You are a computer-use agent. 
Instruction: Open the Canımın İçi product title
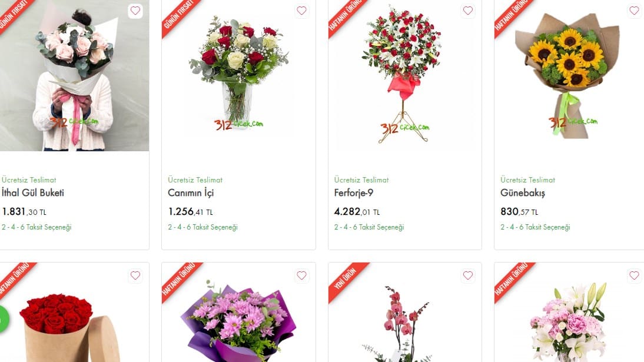pyautogui.click(x=191, y=192)
